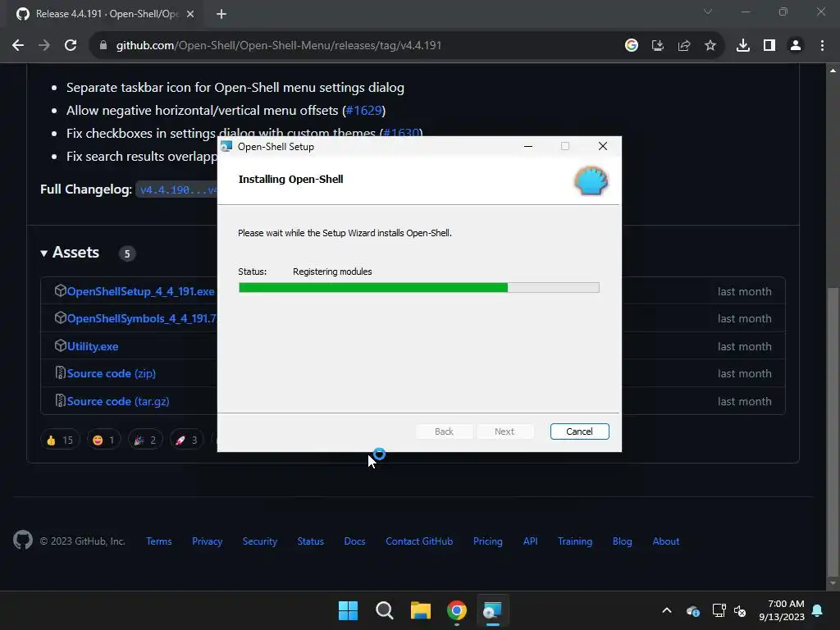Click the rocket reaction with count 3
This screenshot has height=630, width=840.
tap(186, 440)
